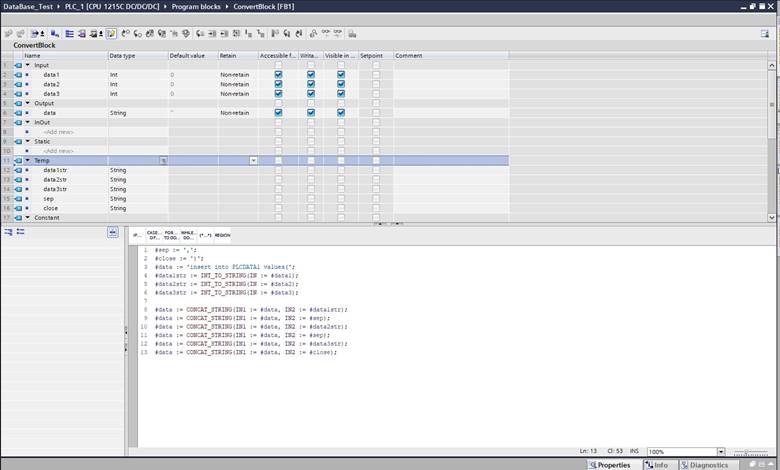Insert the CASE OF instruction snippet
The image size is (780, 470).
[x=154, y=234]
